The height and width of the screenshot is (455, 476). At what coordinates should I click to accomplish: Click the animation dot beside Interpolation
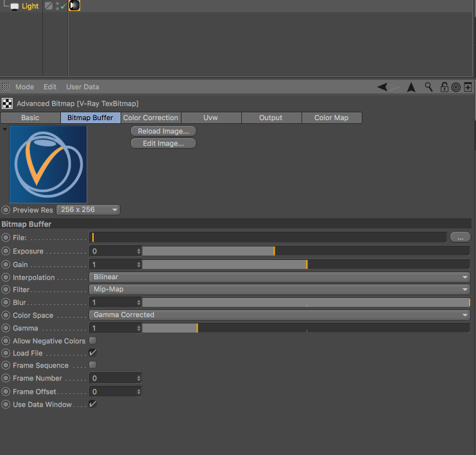coord(6,277)
